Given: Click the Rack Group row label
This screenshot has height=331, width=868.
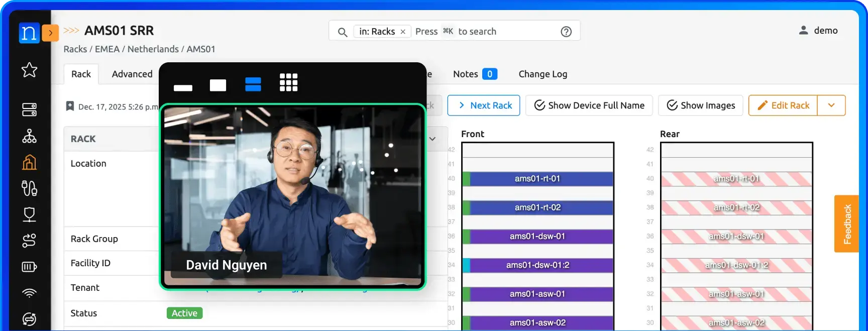Looking at the screenshot, I should 94,239.
